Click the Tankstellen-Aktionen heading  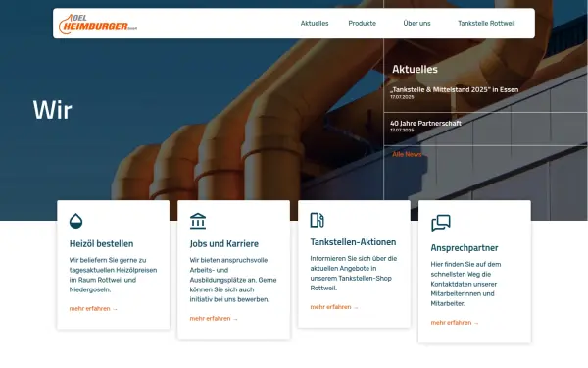[353, 242]
